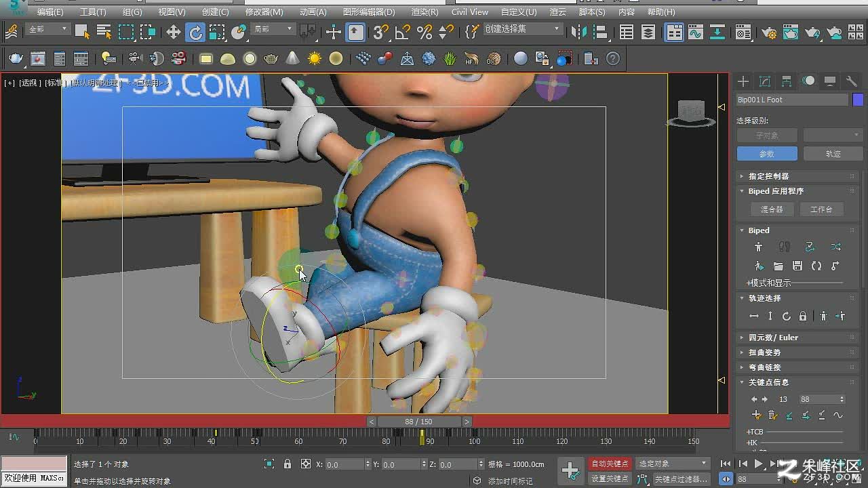The height and width of the screenshot is (488, 868).
Task: Toggle Spinner Snap
Action: point(446,32)
